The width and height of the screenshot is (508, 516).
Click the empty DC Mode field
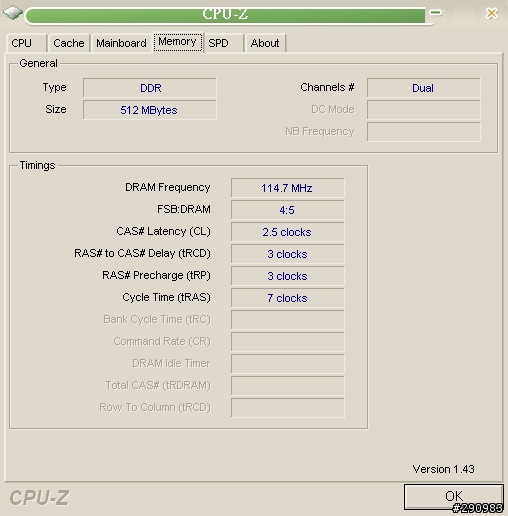[x=424, y=110]
